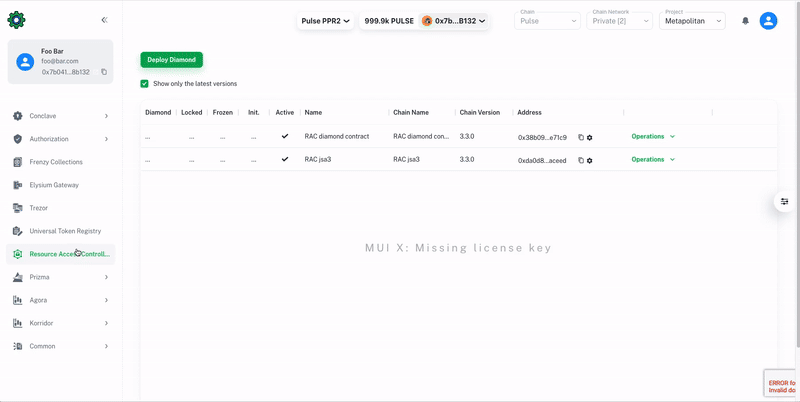Open the user avatar profile menu
The image size is (800, 402).
(x=768, y=21)
